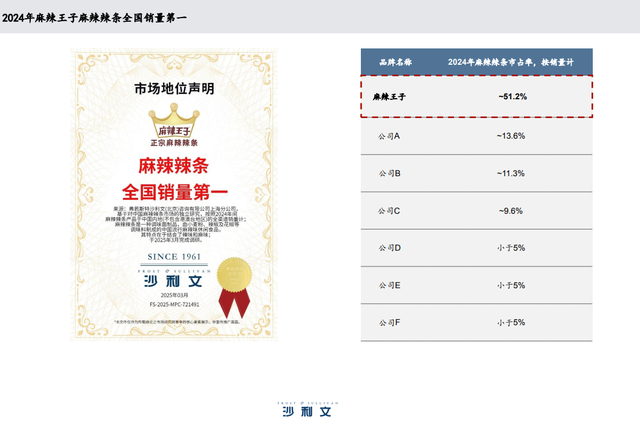Click the certificate number 'FS-2025-MPC-721491'

pos(174,305)
